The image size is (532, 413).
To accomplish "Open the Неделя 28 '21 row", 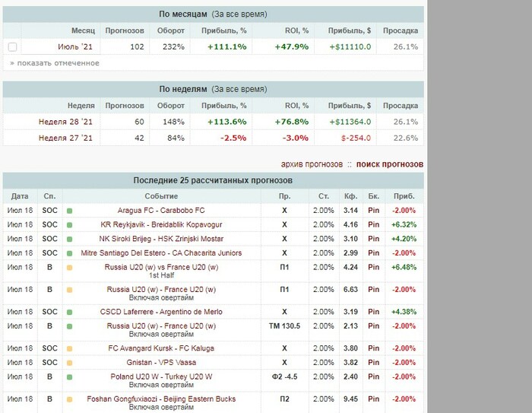I will point(65,122).
